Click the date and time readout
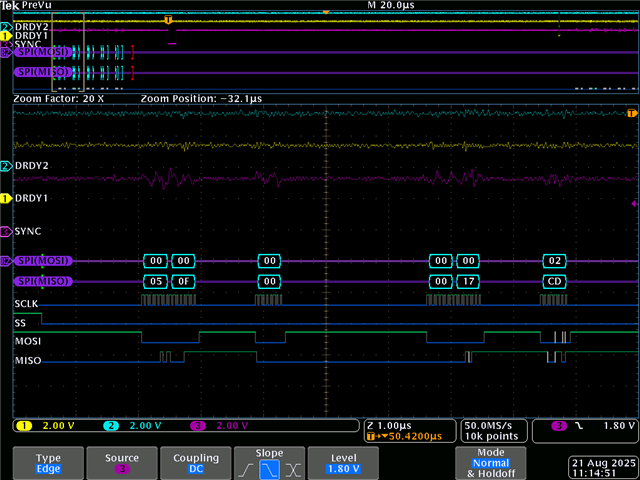 [x=603, y=468]
